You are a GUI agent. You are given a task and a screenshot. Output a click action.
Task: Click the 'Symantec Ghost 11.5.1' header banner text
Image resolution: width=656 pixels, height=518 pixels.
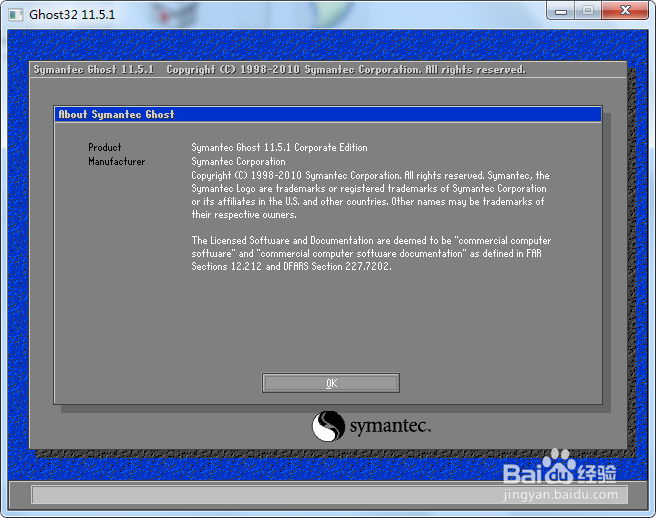(x=94, y=69)
